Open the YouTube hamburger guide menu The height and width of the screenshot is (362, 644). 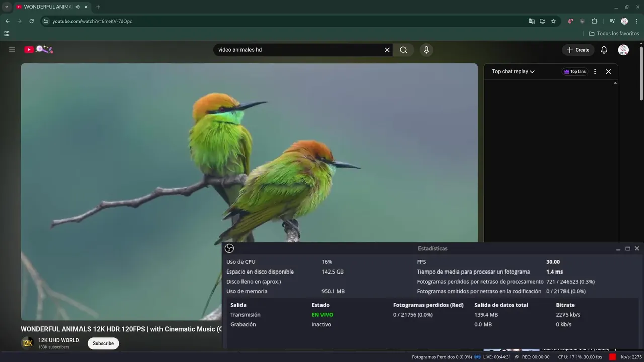12,50
